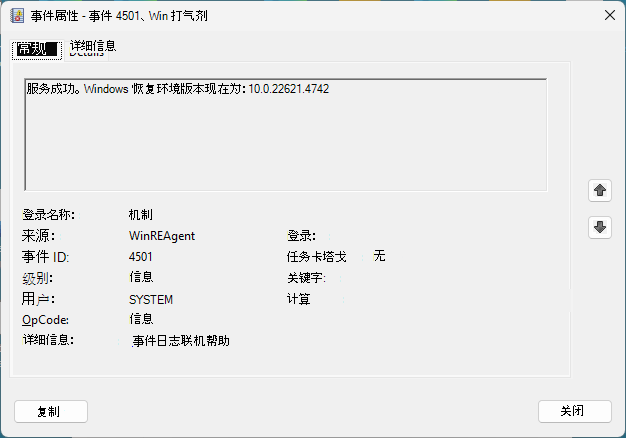The width and height of the screenshot is (626, 439).
Task: Click the OpCode value 信息
Action: 141,319
